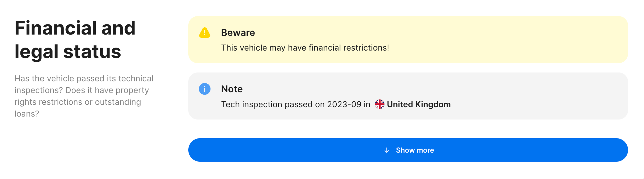Viewport: 644px width, 179px height.
Task: Expand details with the Show more button
Action: tap(408, 150)
